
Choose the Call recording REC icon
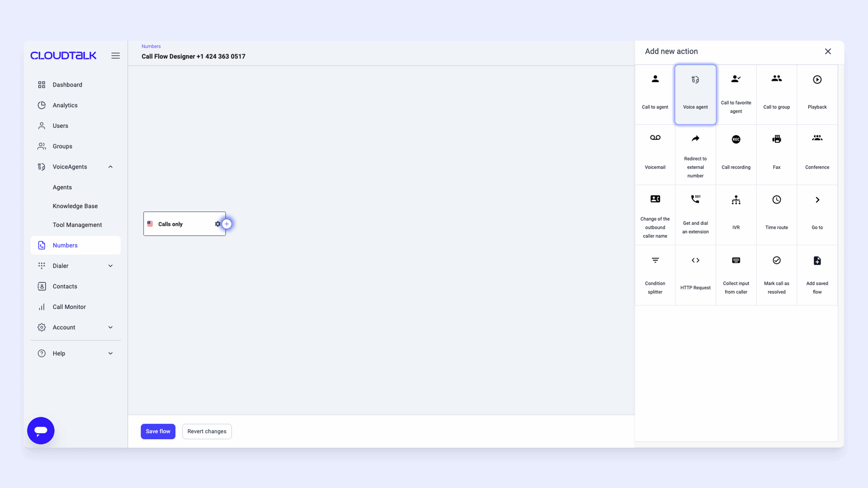point(736,139)
